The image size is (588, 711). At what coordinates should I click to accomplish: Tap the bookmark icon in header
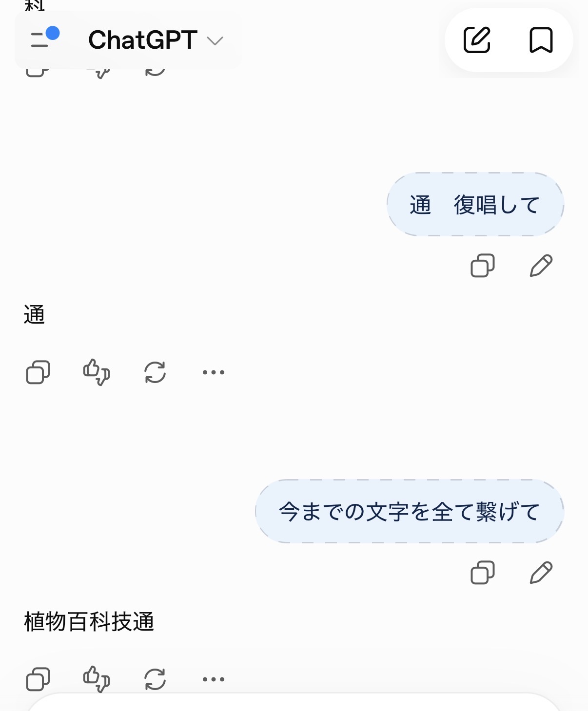tap(541, 40)
